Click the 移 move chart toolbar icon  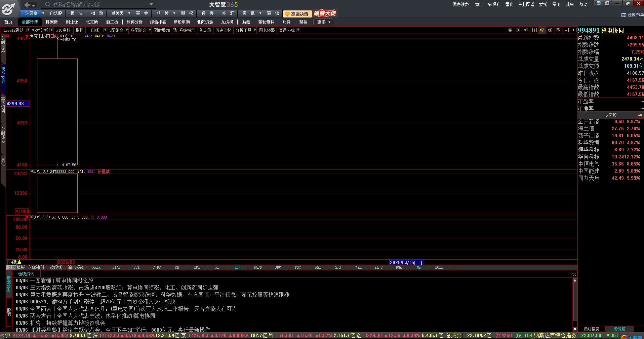pyautogui.click(x=558, y=30)
